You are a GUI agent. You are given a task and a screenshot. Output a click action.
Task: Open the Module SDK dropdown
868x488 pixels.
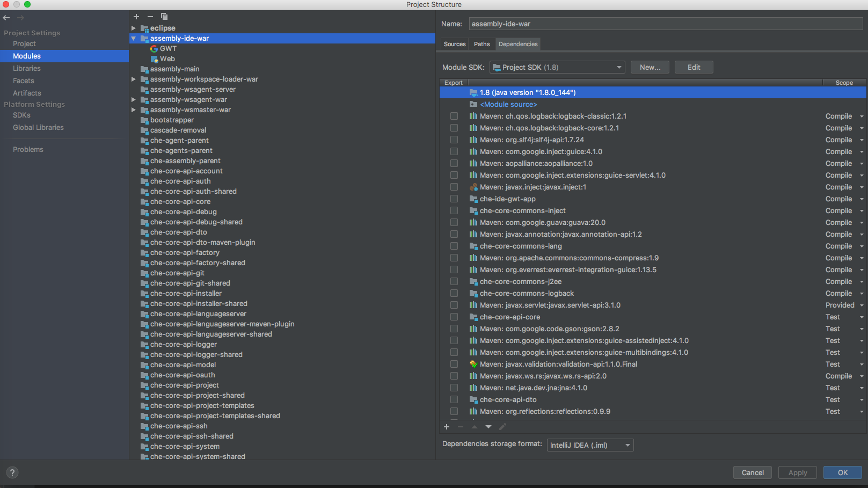[x=557, y=68]
